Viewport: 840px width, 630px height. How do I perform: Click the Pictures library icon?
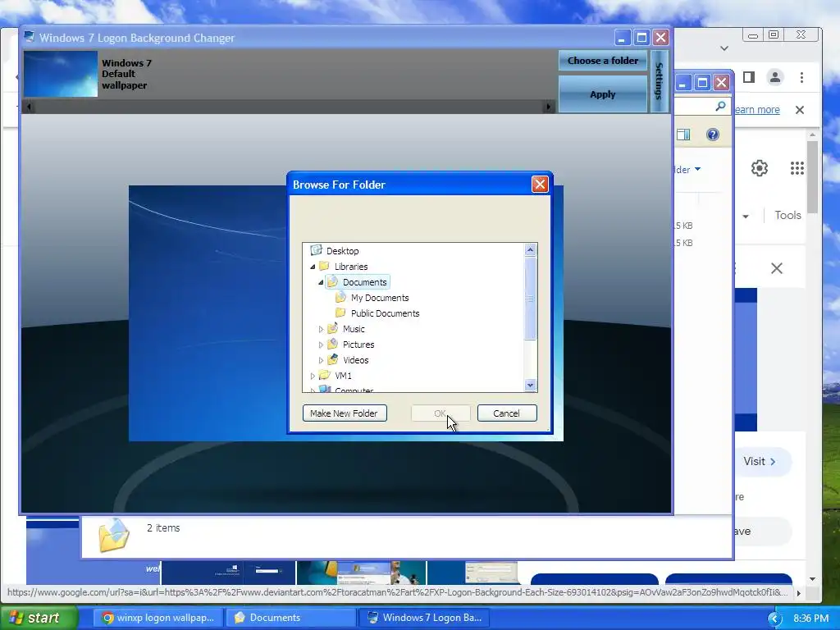pos(332,344)
